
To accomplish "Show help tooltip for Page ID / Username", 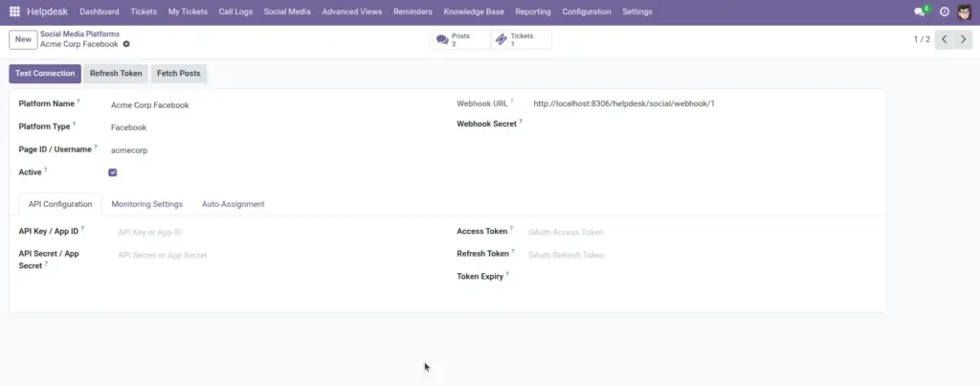I will pos(96,147).
